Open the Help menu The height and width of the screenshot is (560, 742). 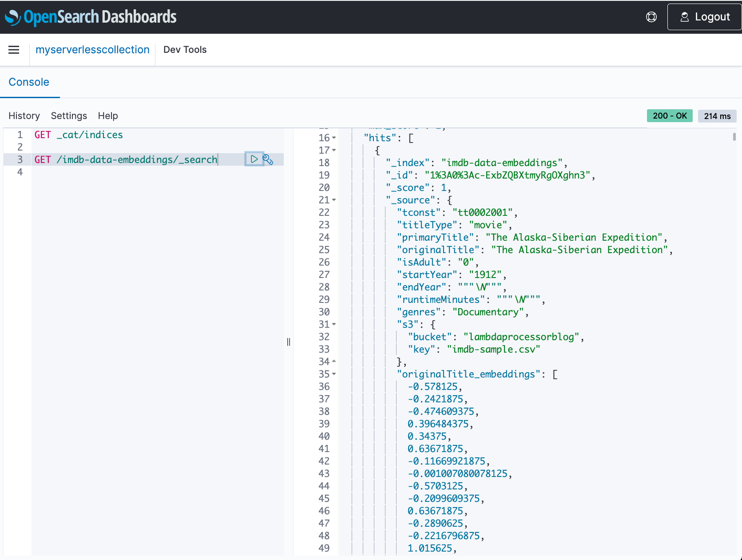pos(107,115)
